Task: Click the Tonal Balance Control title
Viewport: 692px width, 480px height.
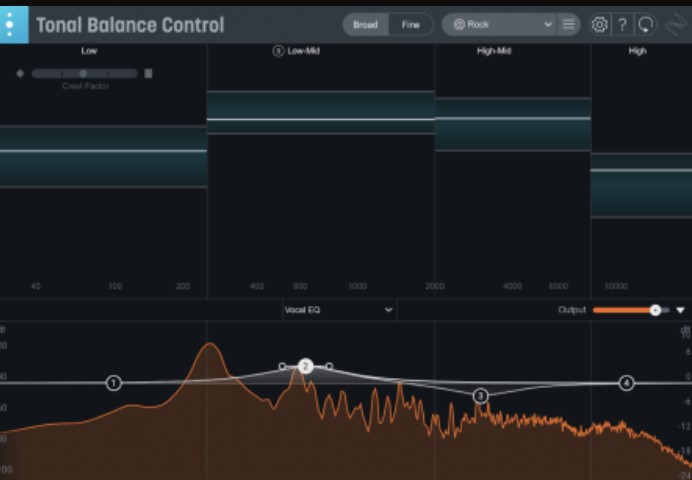Action: tap(130, 25)
